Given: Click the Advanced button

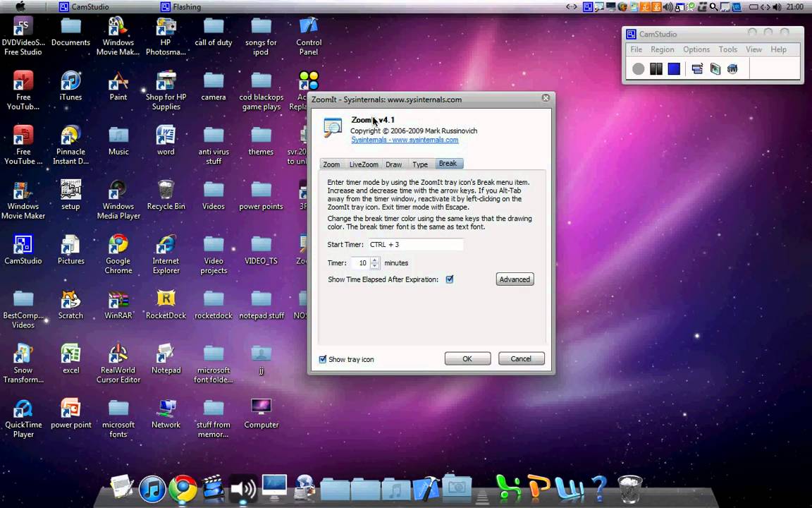Looking at the screenshot, I should [515, 279].
